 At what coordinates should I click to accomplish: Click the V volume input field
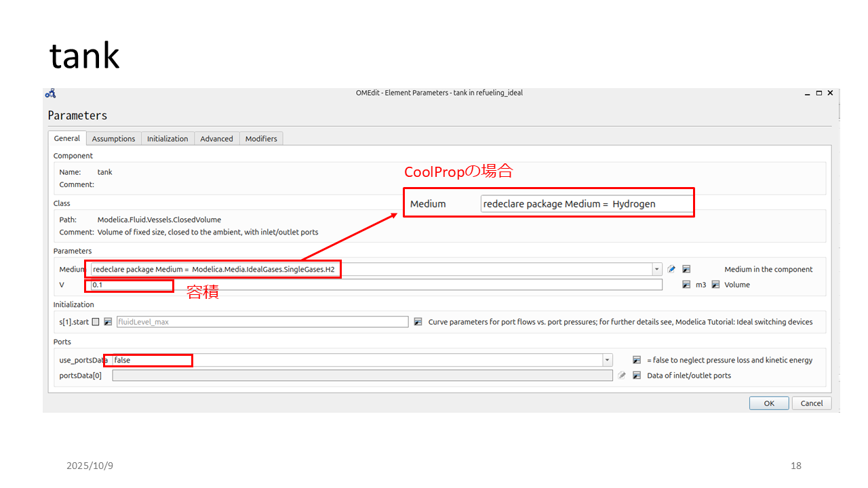[x=376, y=285]
